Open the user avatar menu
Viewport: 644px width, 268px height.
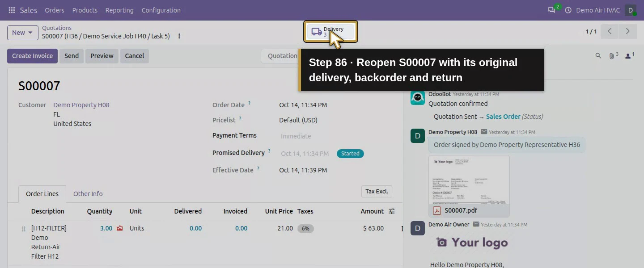631,10
